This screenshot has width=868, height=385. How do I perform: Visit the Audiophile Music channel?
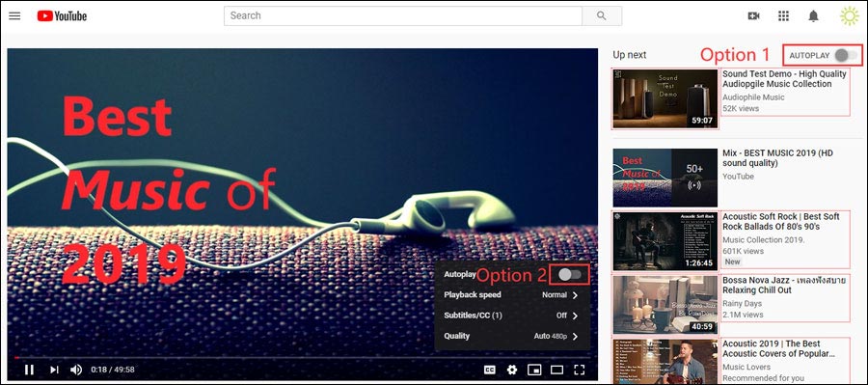pyautogui.click(x=753, y=96)
